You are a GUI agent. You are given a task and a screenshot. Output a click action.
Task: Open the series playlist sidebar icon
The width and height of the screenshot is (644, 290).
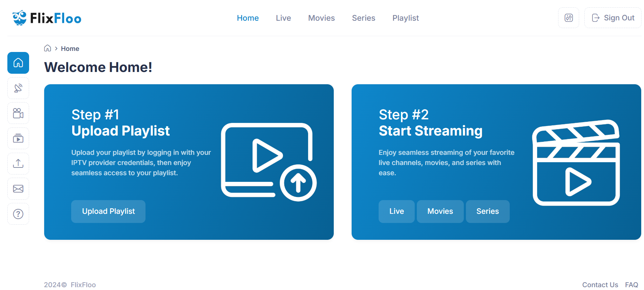coord(18,139)
